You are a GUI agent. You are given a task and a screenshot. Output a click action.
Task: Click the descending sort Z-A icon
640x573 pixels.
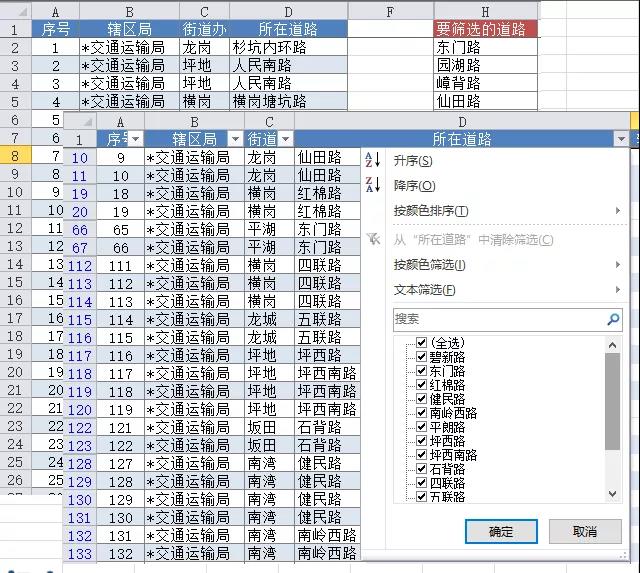(x=373, y=184)
